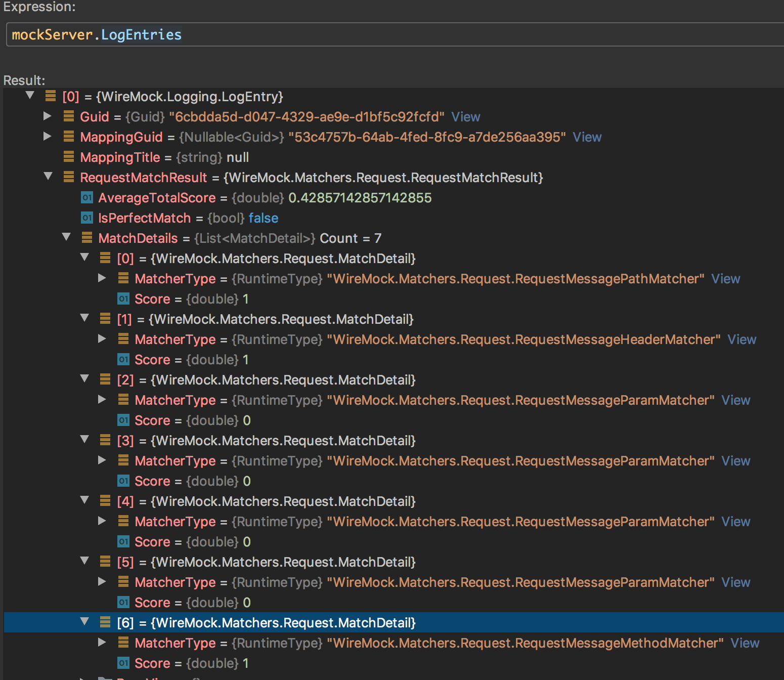Click the object icon of MatchDetail [4]
Image resolution: width=784 pixels, height=680 pixels.
point(105,501)
